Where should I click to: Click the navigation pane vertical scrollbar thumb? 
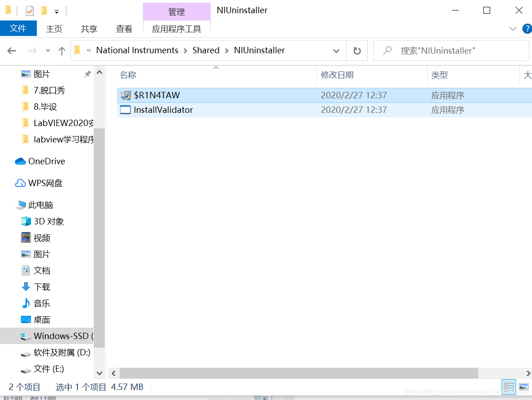[99, 238]
